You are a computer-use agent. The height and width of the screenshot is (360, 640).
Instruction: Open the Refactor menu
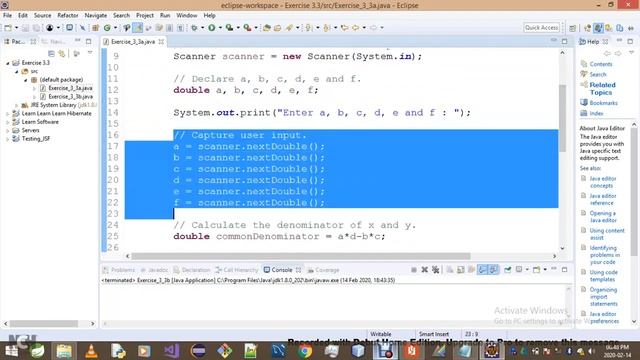click(68, 16)
